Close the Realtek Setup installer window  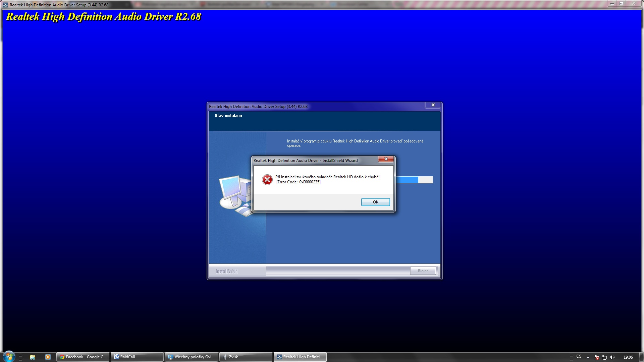point(433,105)
